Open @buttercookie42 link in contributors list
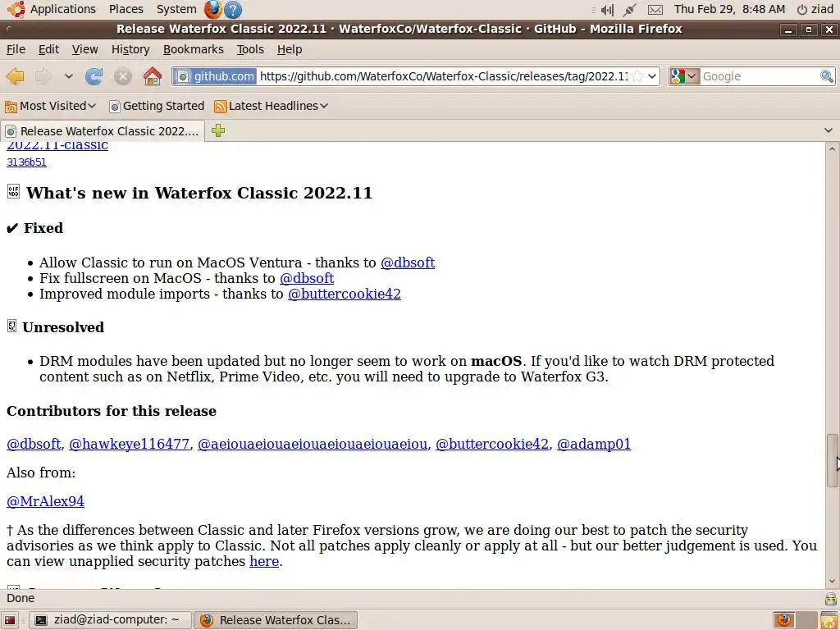The width and height of the screenshot is (840, 630). (x=492, y=444)
